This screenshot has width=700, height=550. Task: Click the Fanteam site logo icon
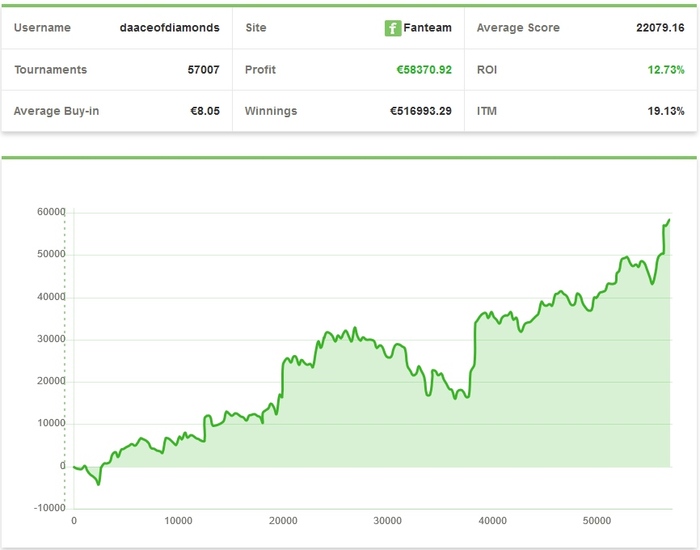coord(393,28)
